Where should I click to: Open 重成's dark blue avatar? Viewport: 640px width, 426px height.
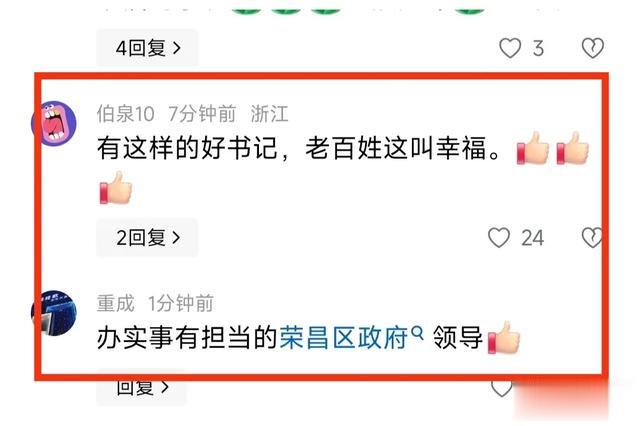(54, 313)
